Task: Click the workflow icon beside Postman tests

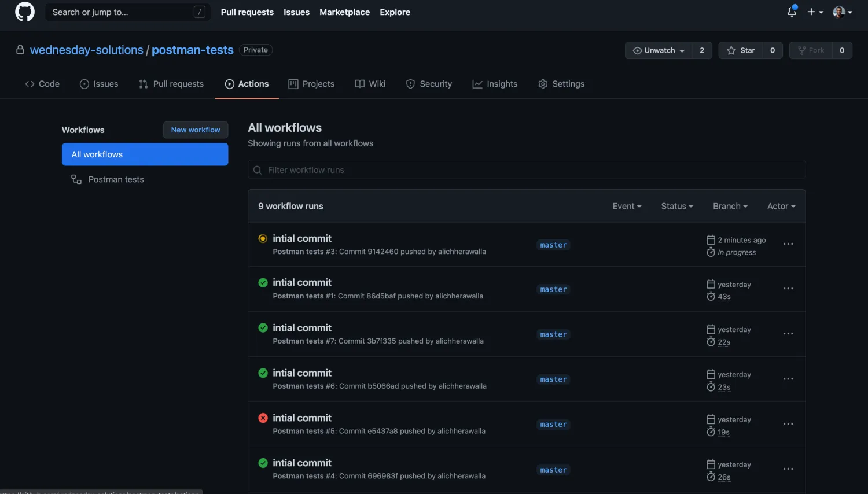Action: pos(76,179)
